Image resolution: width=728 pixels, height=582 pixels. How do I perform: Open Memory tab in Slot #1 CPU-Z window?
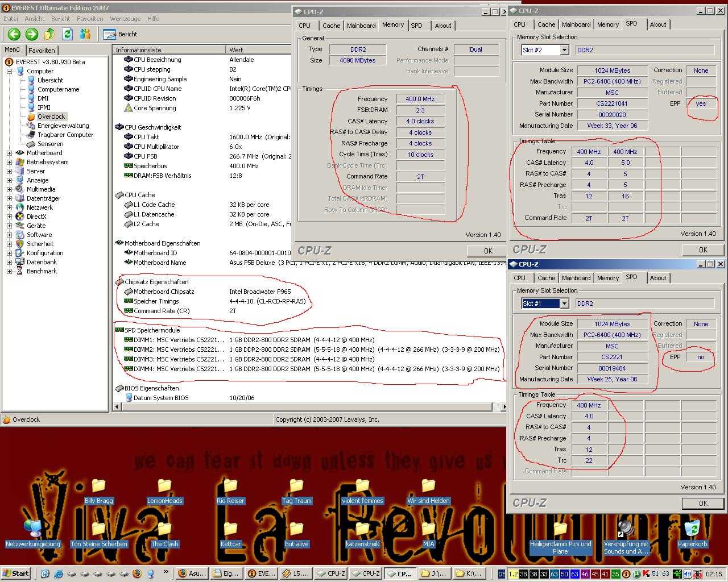pyautogui.click(x=608, y=278)
